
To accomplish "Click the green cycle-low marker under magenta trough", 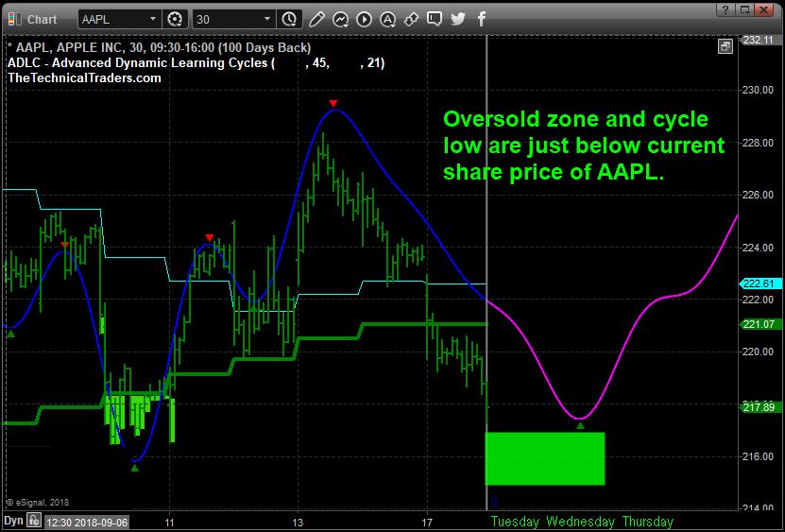I will coord(580,426).
